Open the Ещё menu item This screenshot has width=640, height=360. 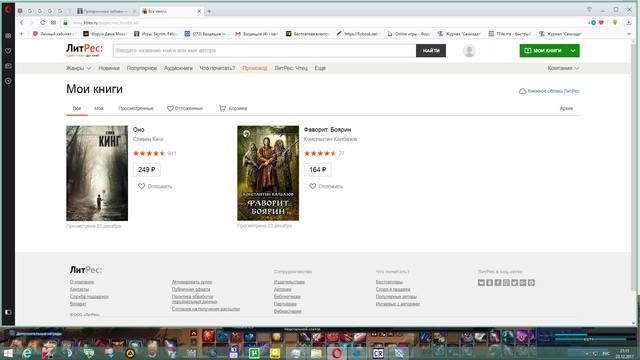320,68
